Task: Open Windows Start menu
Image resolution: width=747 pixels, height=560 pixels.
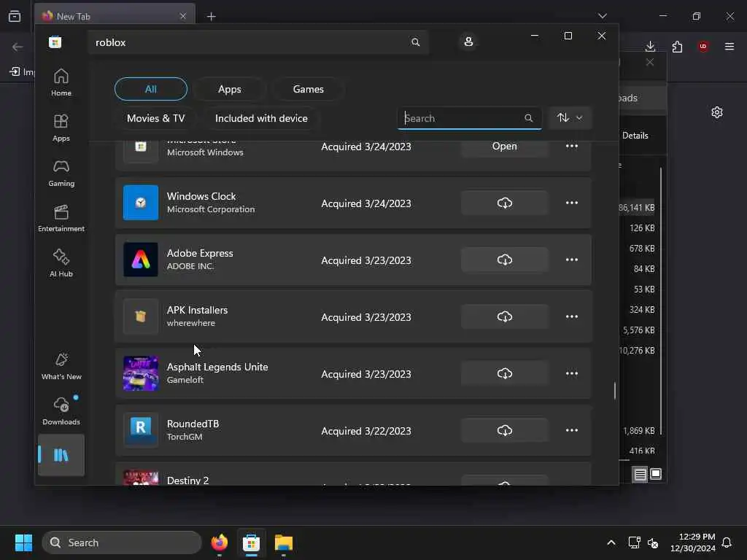Action: click(x=23, y=542)
